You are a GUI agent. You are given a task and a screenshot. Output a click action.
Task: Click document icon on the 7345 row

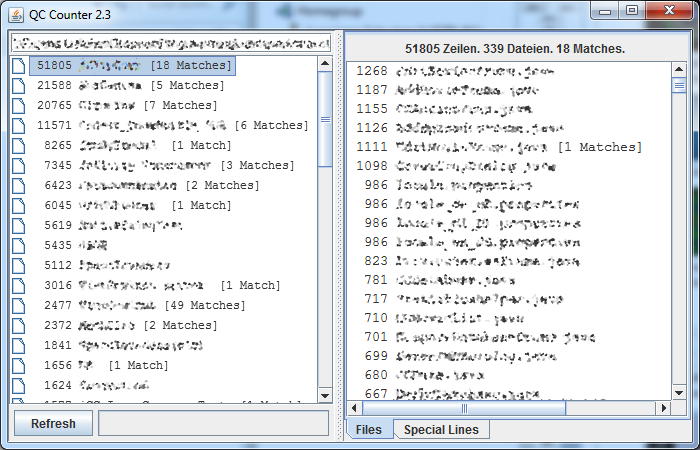coord(18,165)
